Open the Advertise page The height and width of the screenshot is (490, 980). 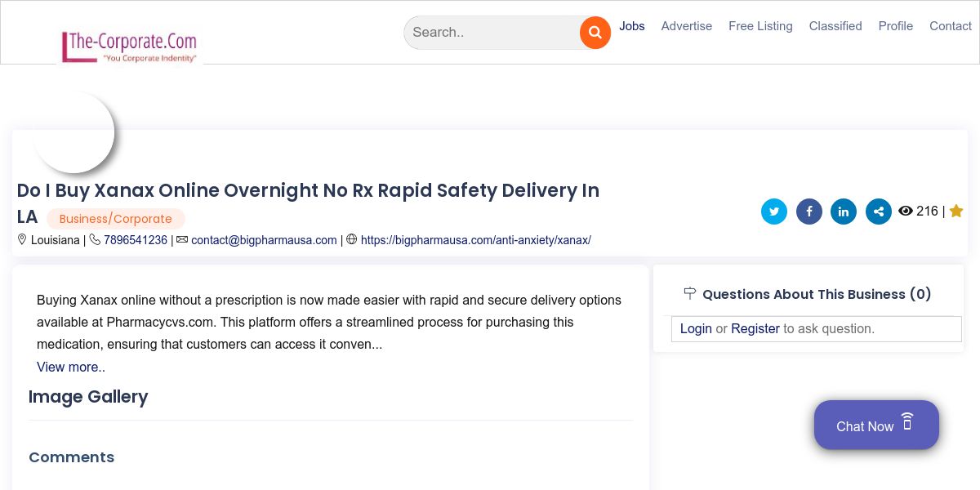click(x=687, y=26)
